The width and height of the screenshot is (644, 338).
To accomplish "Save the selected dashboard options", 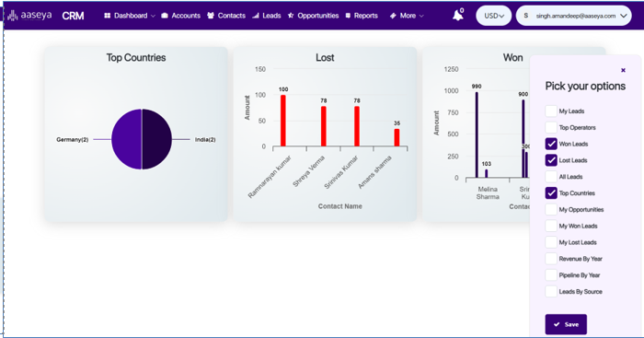I will coord(566,324).
